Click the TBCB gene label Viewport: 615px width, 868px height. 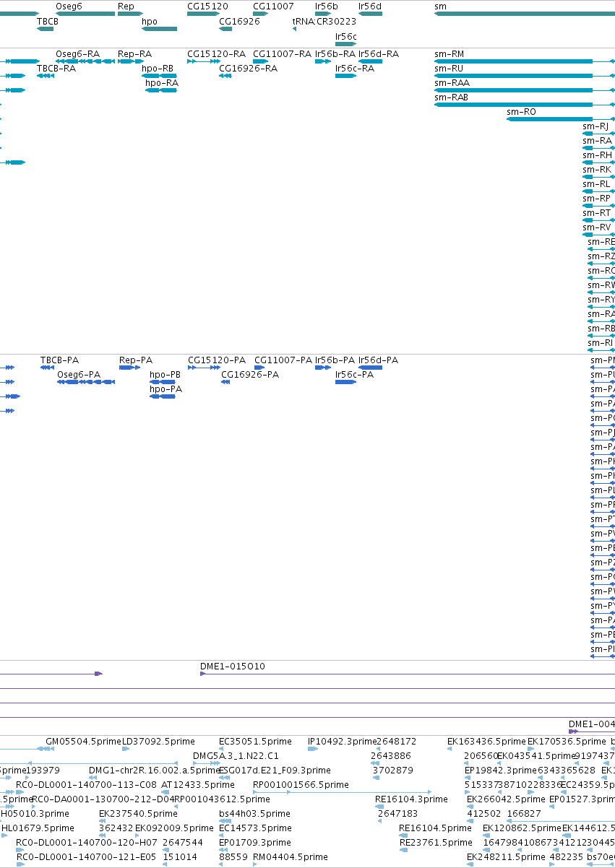[48, 21]
